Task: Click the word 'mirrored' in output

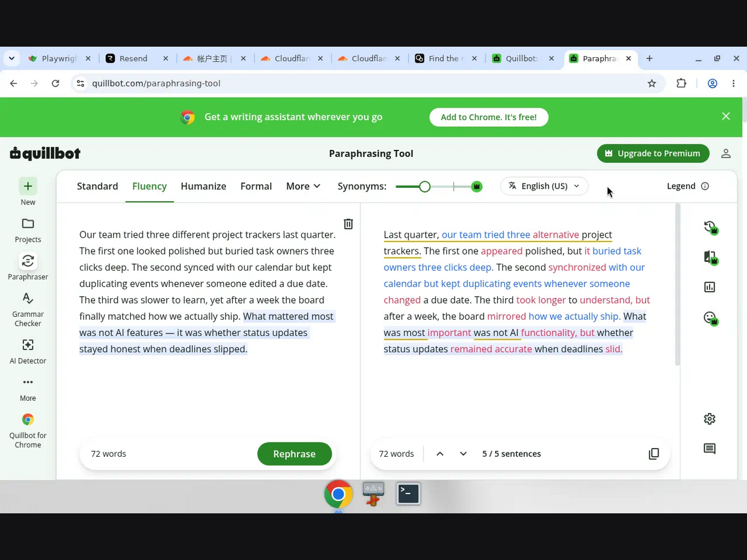Action: pos(507,316)
